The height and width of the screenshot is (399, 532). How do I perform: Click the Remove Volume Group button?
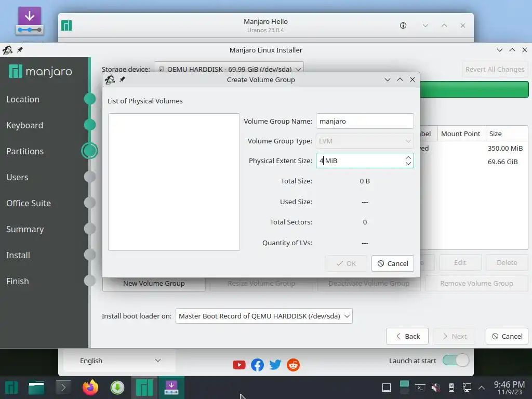click(476, 283)
